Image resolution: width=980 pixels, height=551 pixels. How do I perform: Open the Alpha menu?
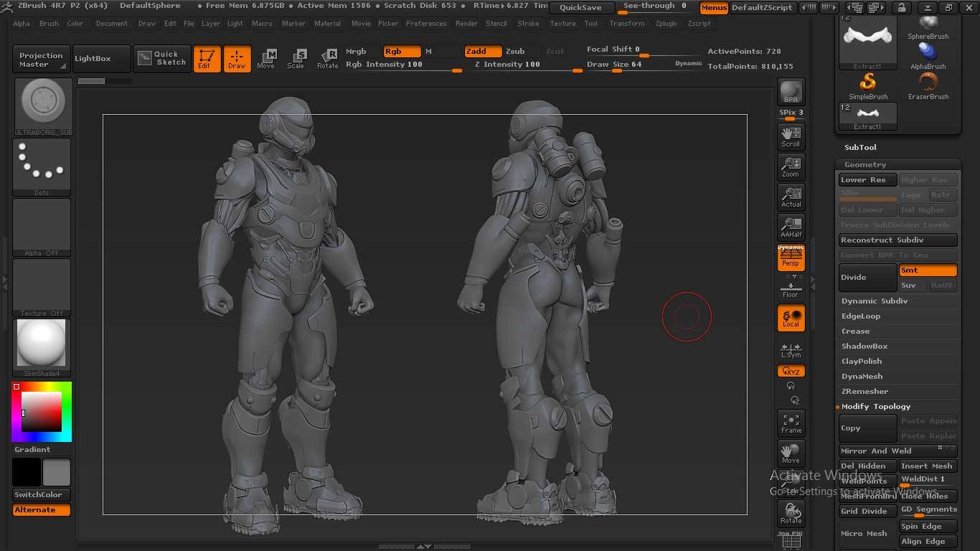tap(22, 24)
